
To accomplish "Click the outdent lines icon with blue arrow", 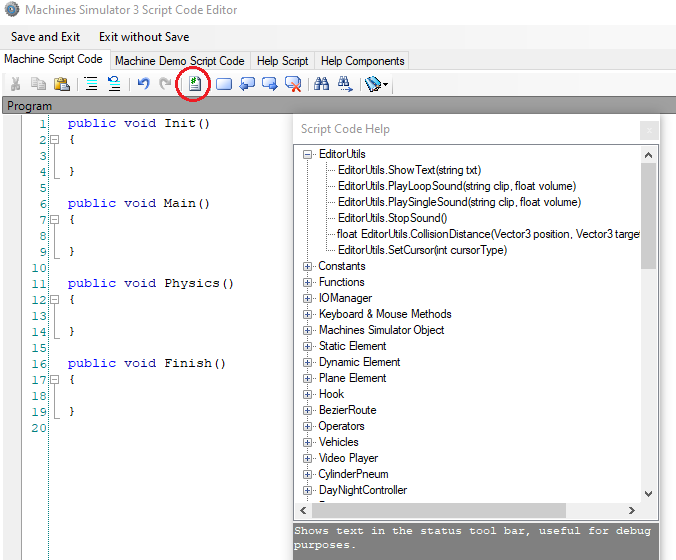I will pyautogui.click(x=114, y=84).
